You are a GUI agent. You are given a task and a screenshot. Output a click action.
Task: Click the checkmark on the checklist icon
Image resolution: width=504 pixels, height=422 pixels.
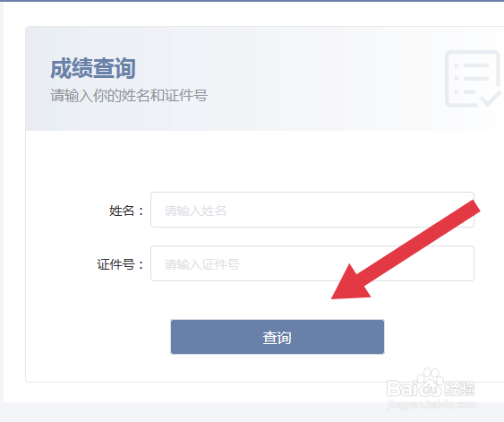click(491, 99)
